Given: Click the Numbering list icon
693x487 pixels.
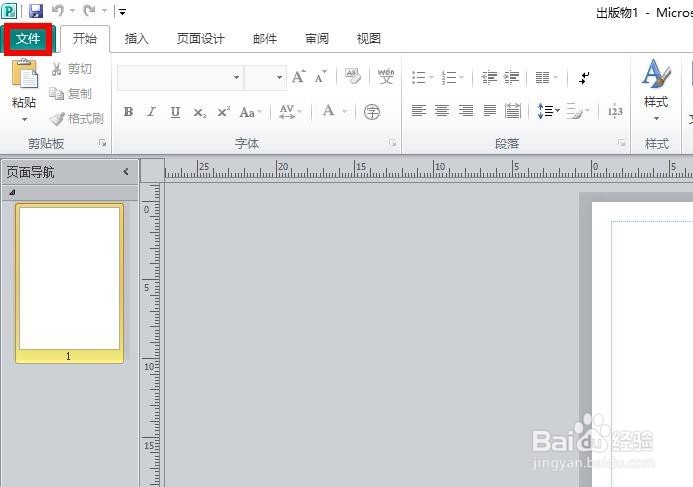Looking at the screenshot, I should click(449, 78).
